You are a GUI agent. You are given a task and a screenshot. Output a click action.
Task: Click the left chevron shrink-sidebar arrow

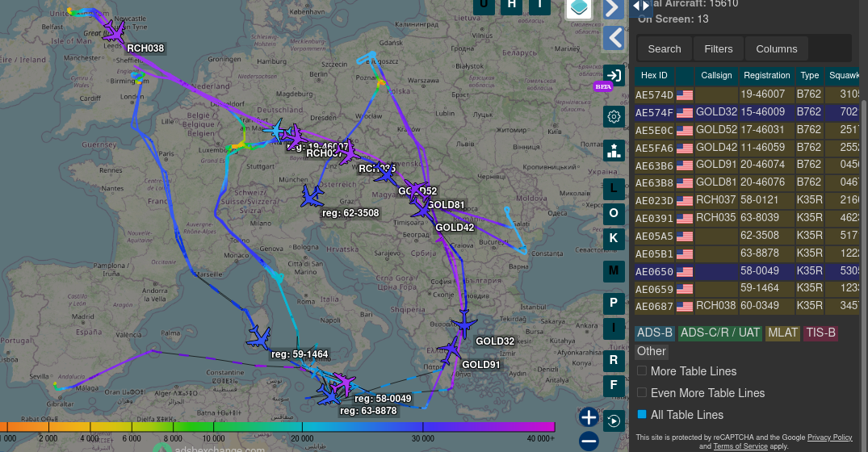(614, 38)
